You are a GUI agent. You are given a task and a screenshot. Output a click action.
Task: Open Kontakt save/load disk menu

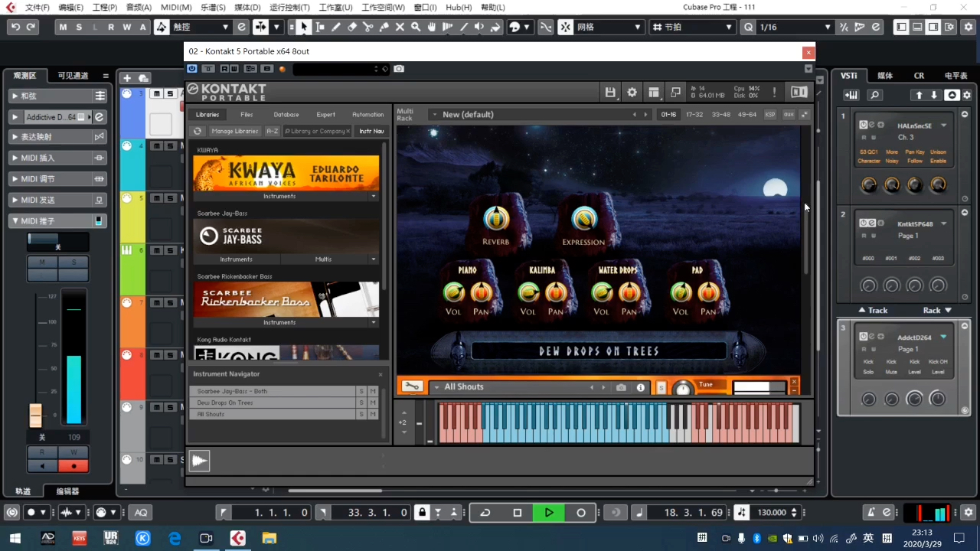click(610, 92)
